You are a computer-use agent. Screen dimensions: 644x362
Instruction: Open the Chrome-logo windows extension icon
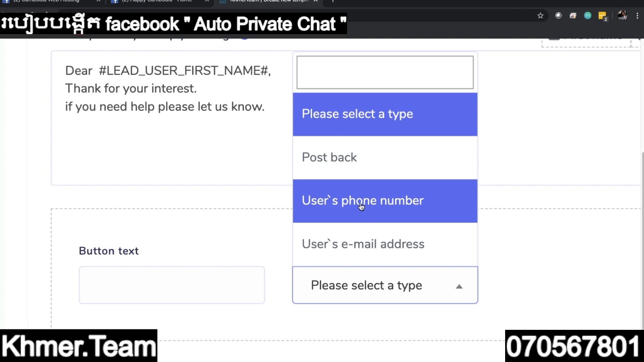click(573, 16)
